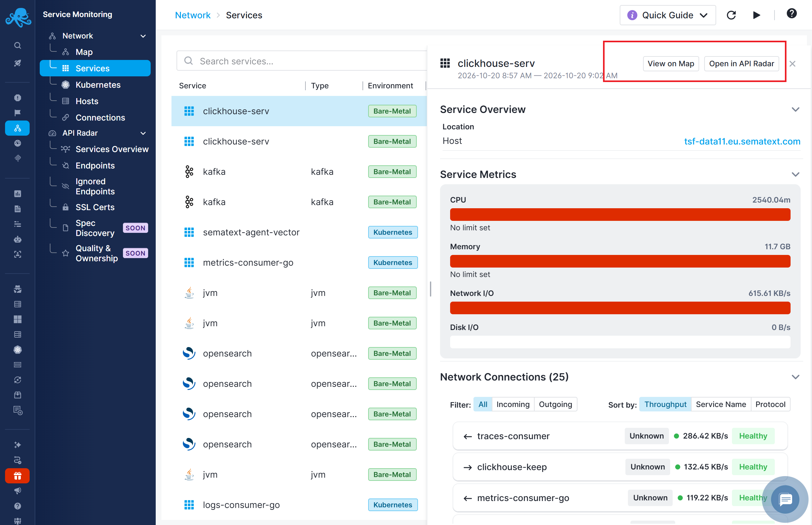
Task: Sort connections by Service Name
Action: 721,404
